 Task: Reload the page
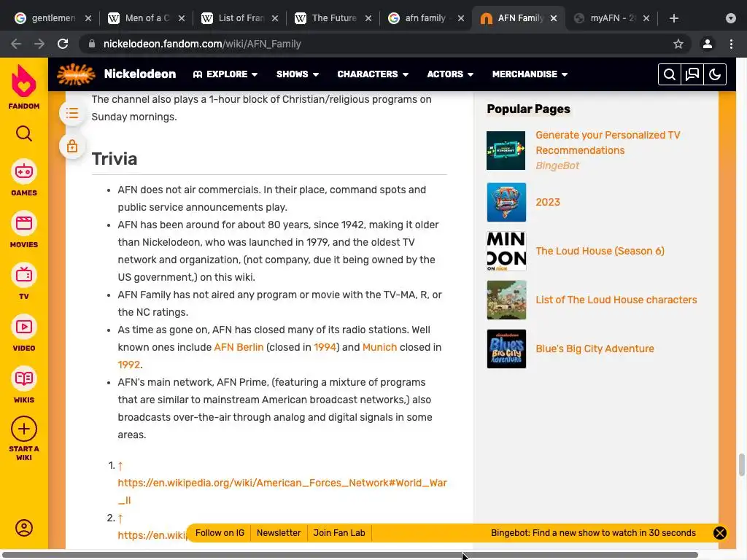click(63, 44)
